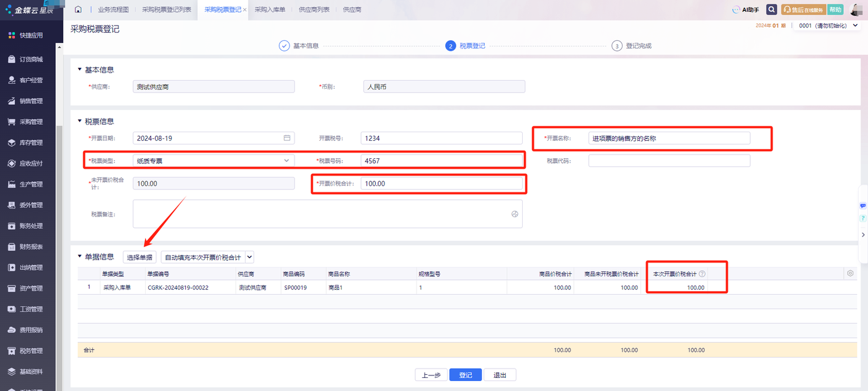Image resolution: width=868 pixels, height=391 pixels.
Task: Open the 帮助 help button
Action: (x=836, y=10)
